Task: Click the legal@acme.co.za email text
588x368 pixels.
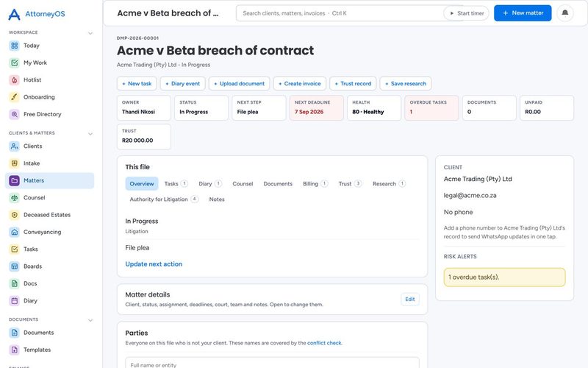Action: coord(470,195)
